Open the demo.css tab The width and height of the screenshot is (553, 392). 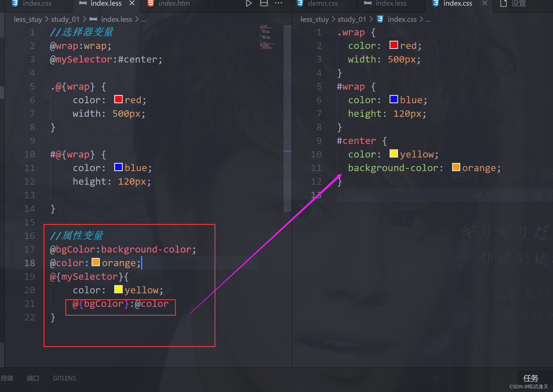click(x=323, y=3)
